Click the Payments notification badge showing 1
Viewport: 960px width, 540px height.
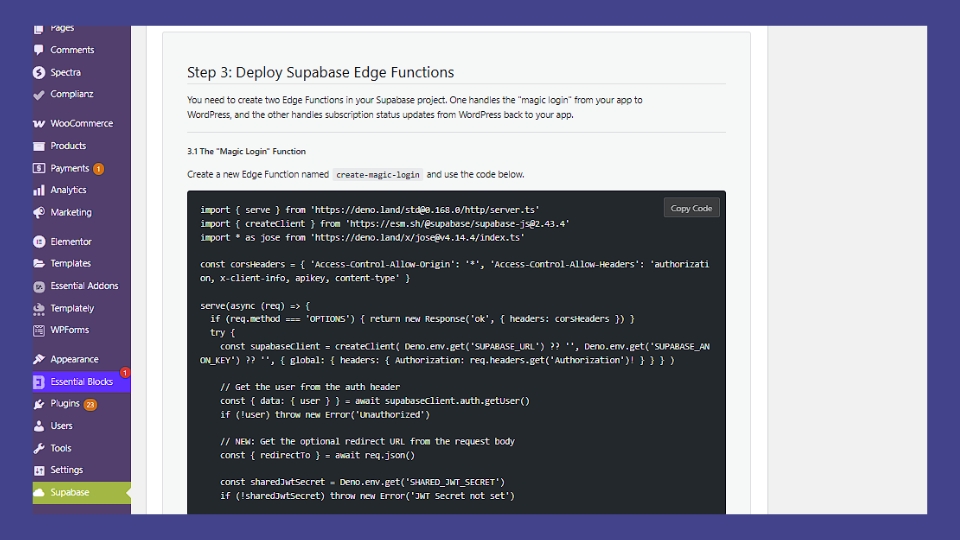(x=98, y=168)
